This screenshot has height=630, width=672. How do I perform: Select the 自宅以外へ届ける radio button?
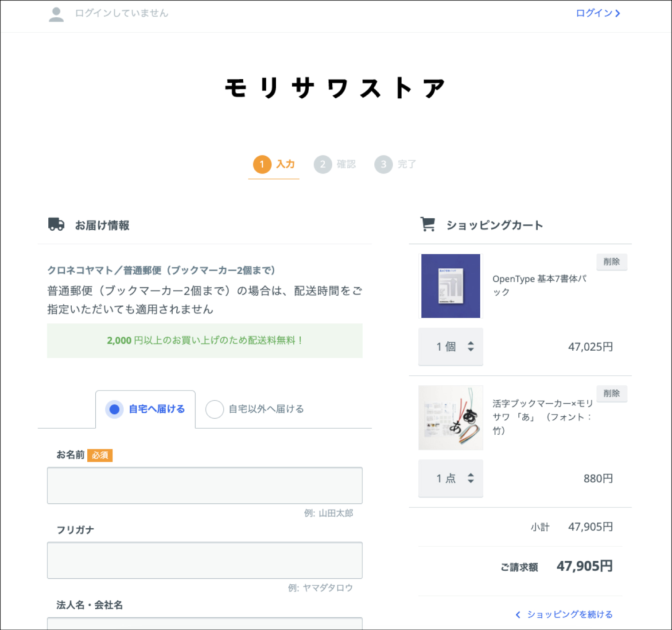[214, 409]
